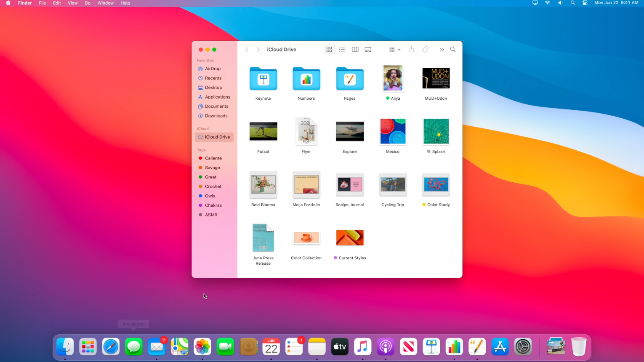Screen dimensions: 644x362
Task: Switch Finder to list view
Action: tap(342, 50)
